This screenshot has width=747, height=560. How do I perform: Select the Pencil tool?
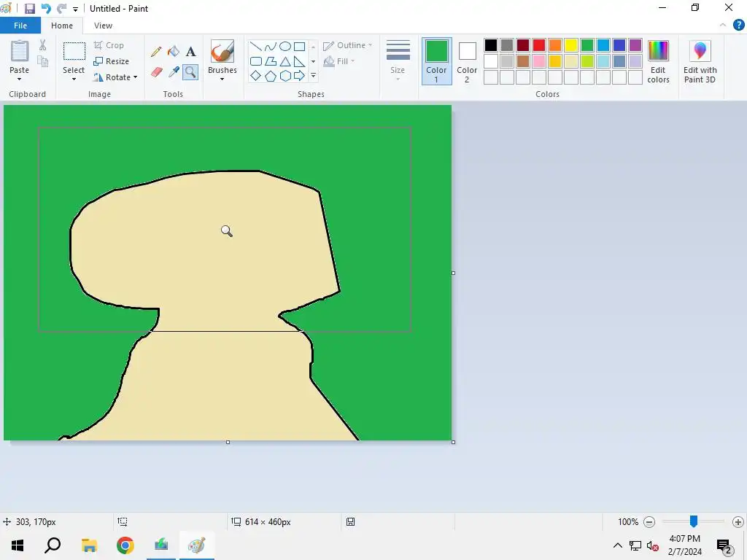coord(156,52)
